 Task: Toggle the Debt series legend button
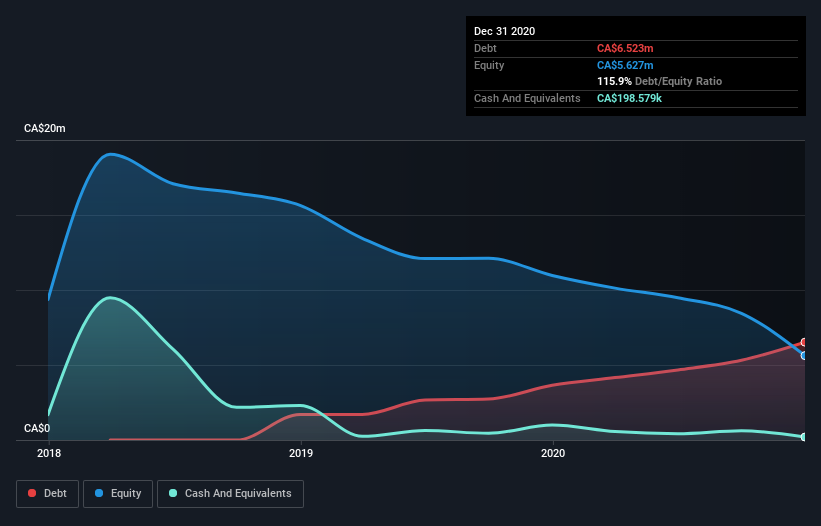(x=48, y=494)
